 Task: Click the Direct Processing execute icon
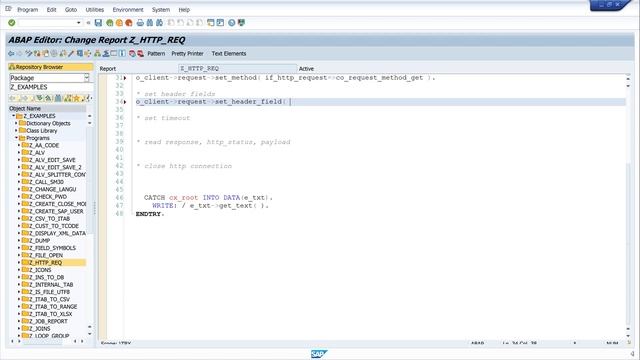pos(80,53)
